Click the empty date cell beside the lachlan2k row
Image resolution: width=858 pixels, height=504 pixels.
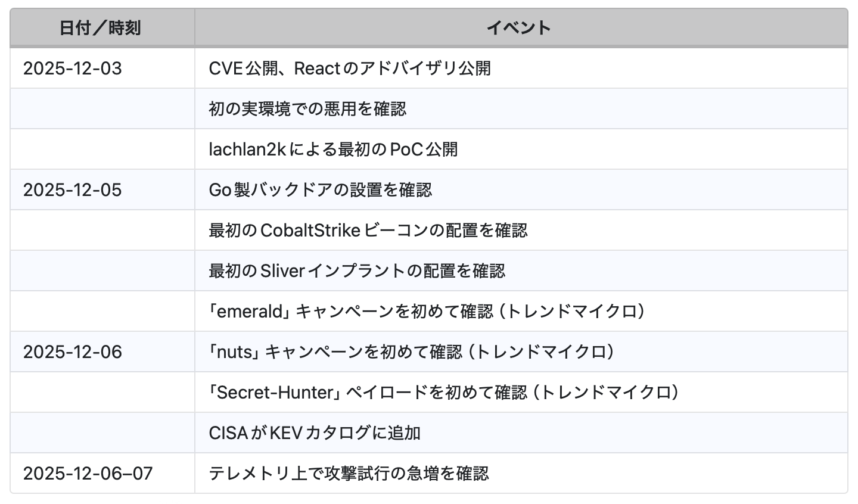pyautogui.click(x=102, y=150)
